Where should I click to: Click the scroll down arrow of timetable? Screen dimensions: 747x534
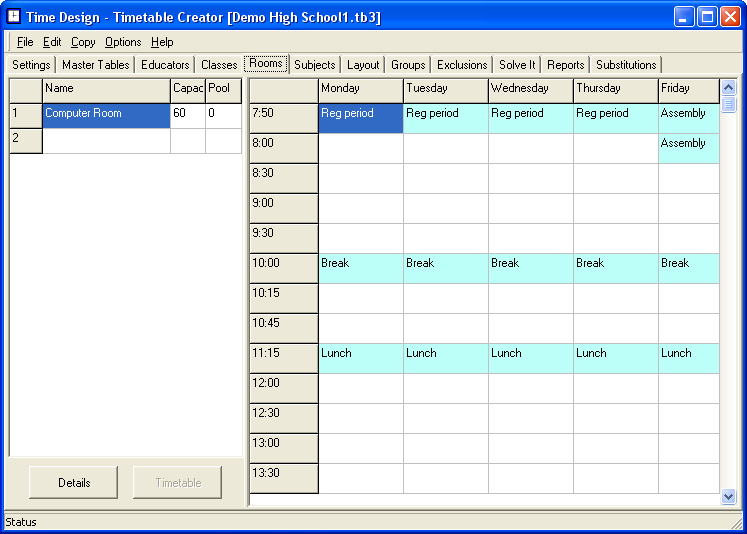coord(728,496)
